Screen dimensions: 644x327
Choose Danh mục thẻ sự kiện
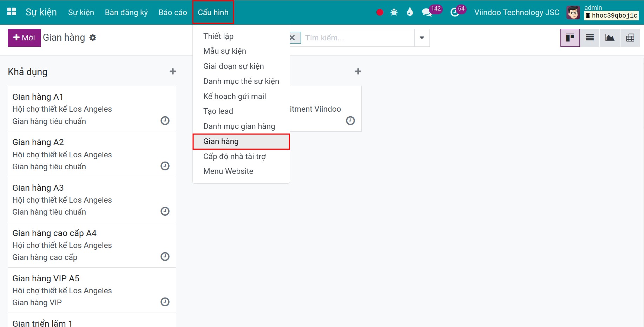241,81
